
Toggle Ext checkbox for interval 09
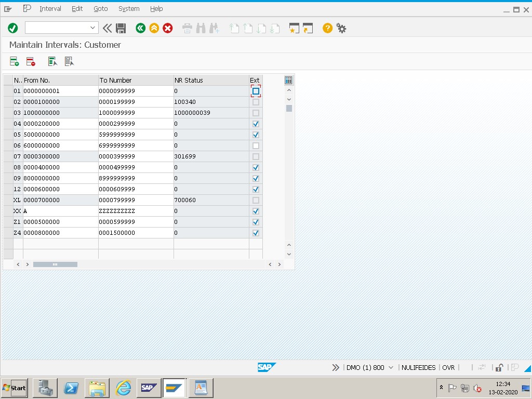point(256,178)
